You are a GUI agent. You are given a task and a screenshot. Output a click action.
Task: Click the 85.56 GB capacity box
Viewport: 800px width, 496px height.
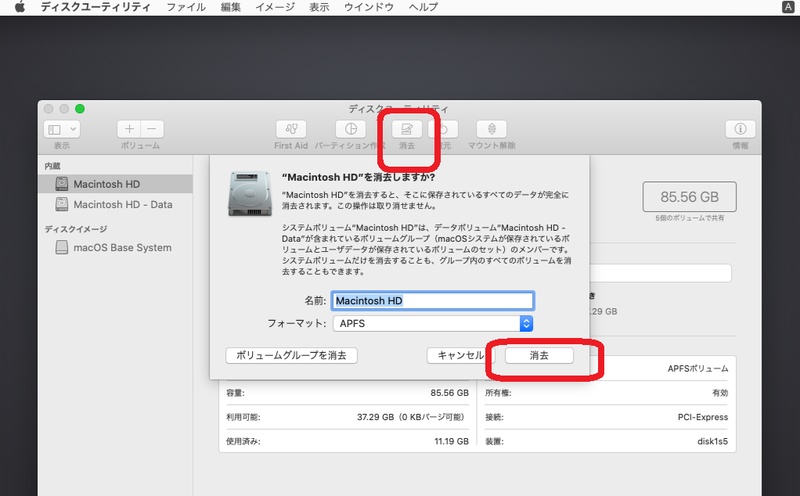click(689, 196)
